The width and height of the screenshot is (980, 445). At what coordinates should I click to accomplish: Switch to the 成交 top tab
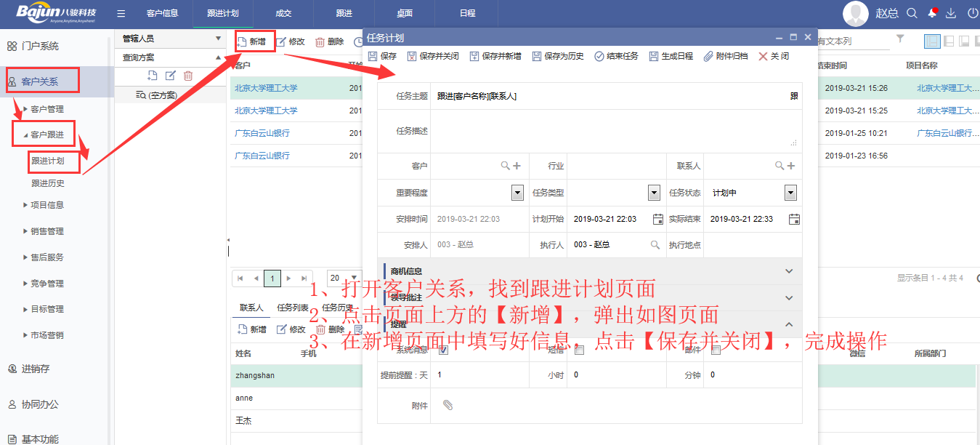coord(283,13)
